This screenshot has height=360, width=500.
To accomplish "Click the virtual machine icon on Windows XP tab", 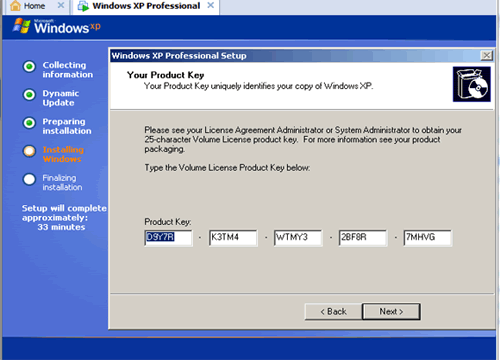I will click(83, 6).
